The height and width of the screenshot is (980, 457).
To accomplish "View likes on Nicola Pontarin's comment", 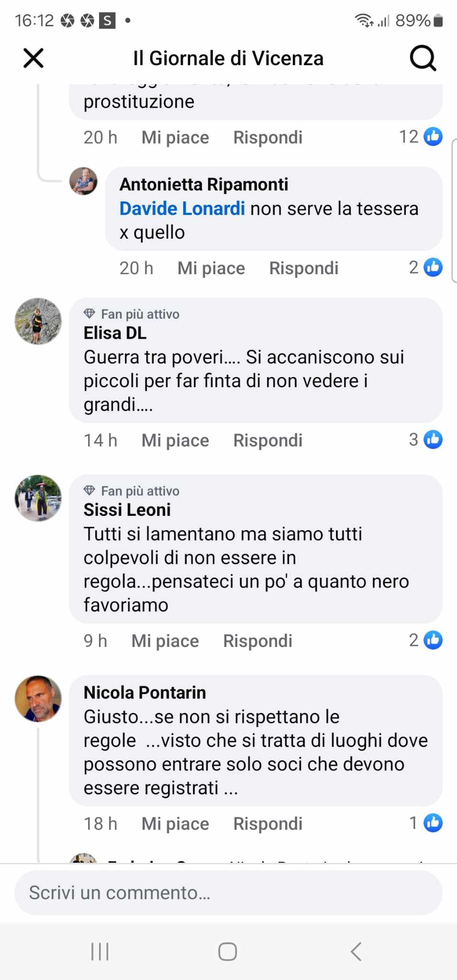I will coord(425,823).
